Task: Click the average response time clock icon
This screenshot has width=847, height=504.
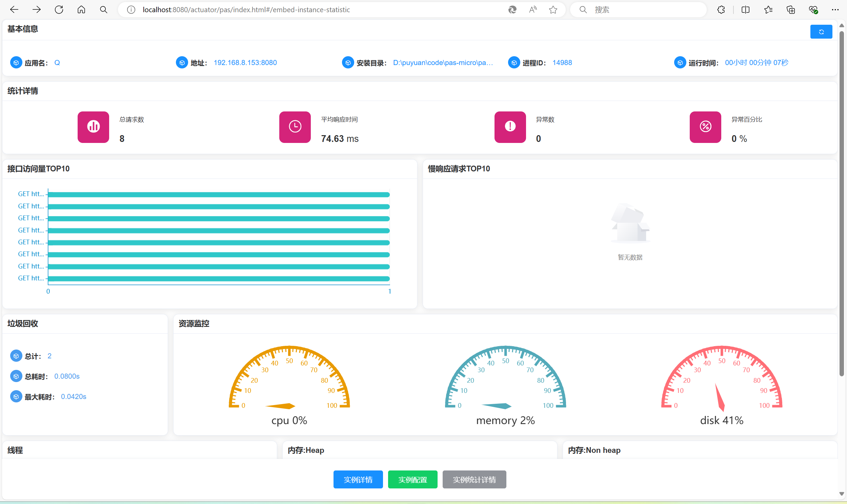Action: (x=295, y=127)
